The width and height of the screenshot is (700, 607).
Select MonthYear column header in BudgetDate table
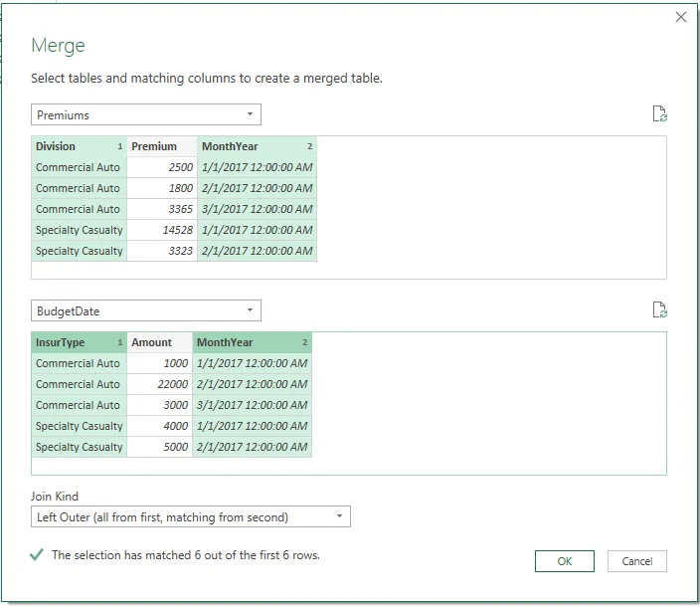point(253,342)
